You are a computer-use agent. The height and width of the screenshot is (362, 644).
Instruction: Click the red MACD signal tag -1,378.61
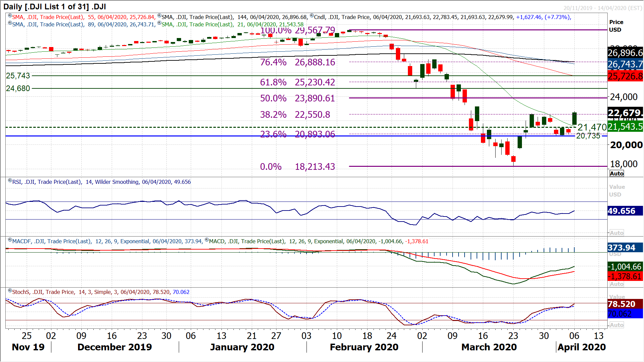point(625,276)
